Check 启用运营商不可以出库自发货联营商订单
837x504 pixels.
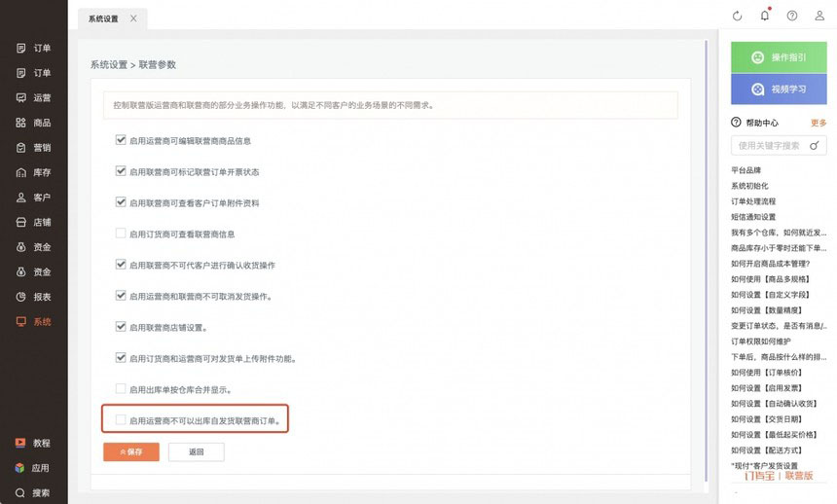[x=121, y=419]
